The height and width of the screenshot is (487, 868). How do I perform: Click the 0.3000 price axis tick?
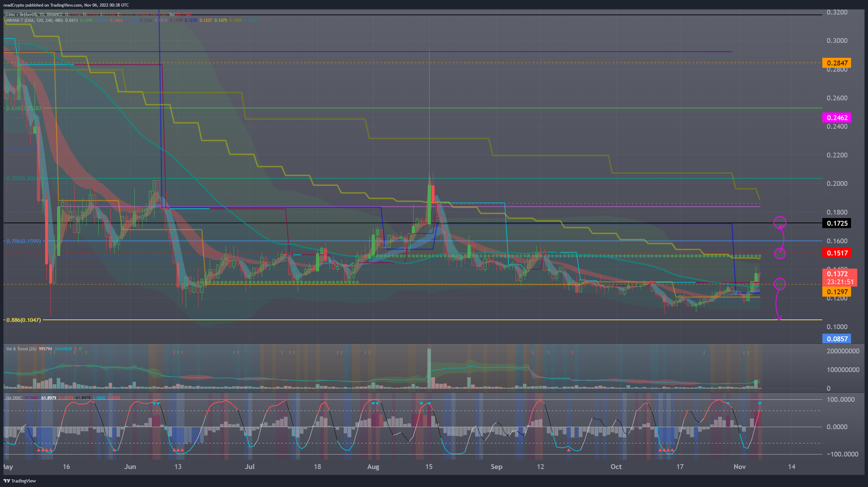837,41
